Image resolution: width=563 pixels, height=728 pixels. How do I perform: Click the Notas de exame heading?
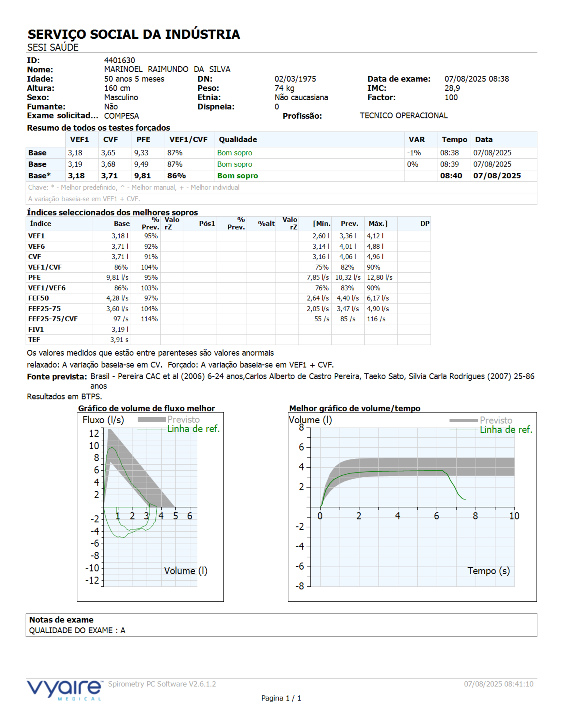point(61,620)
